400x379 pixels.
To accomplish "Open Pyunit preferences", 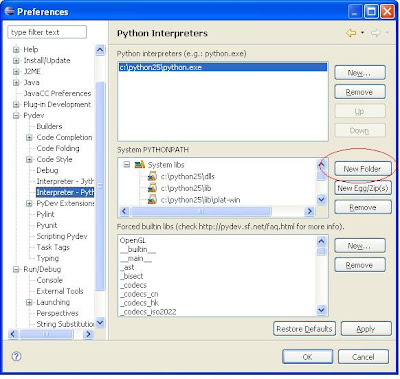I will coord(47,225).
